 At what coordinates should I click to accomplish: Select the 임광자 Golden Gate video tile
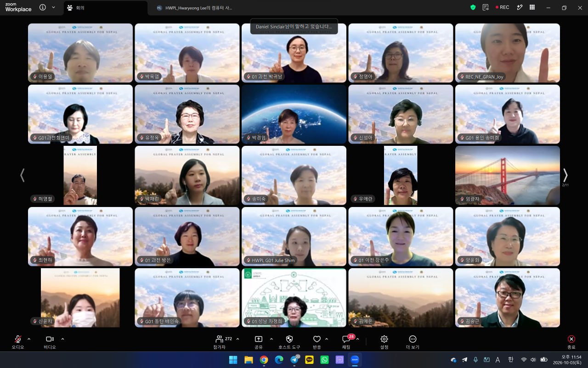(508, 175)
